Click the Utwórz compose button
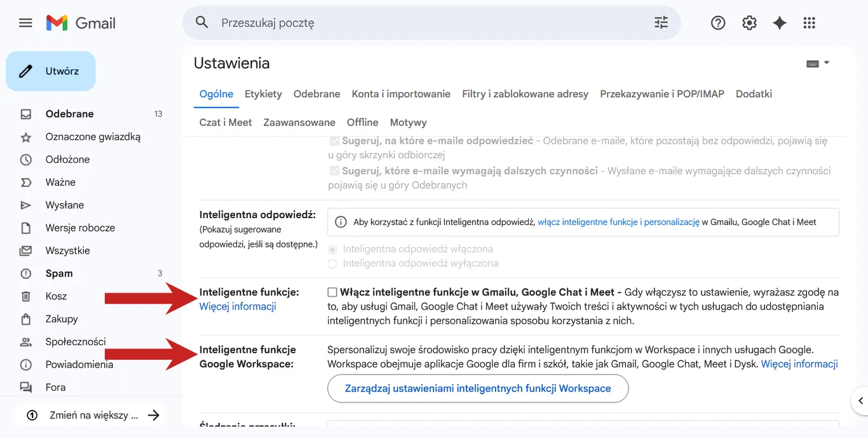The image size is (868, 438). pos(51,71)
